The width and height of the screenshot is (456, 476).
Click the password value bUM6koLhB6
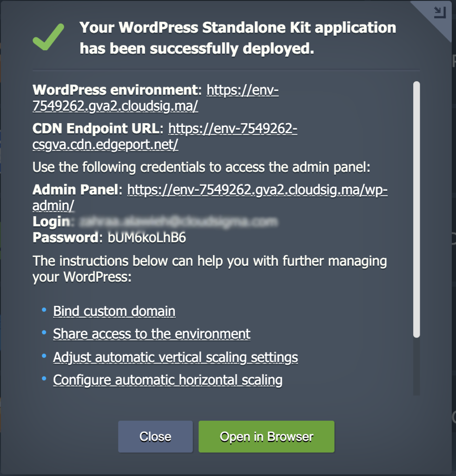point(147,238)
